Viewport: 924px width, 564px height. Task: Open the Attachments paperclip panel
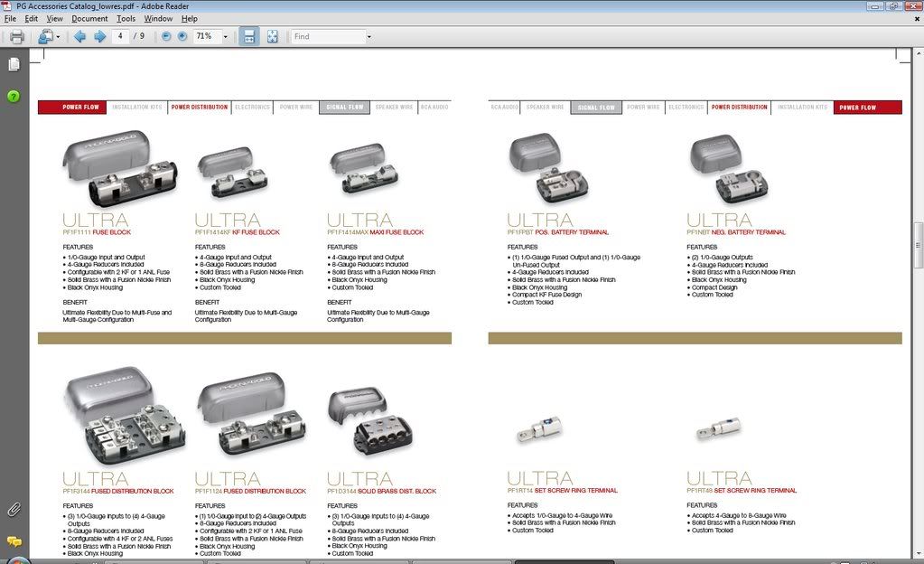click(x=14, y=509)
